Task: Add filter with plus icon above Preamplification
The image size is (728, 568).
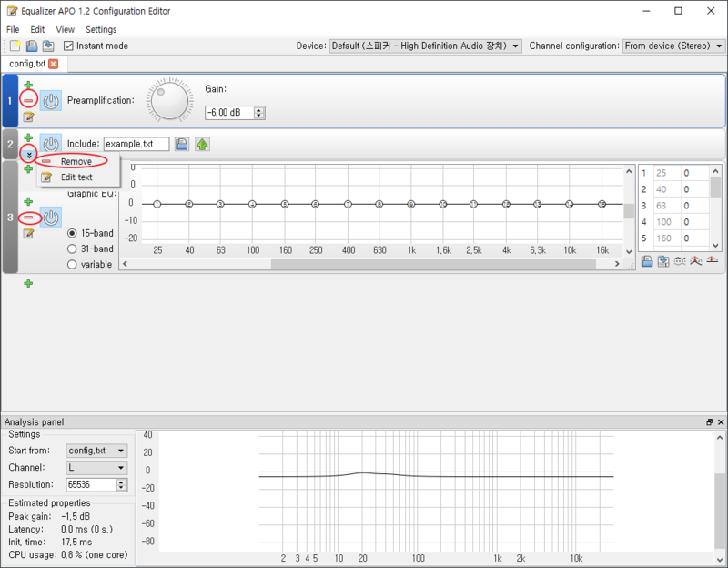Action: (x=28, y=85)
